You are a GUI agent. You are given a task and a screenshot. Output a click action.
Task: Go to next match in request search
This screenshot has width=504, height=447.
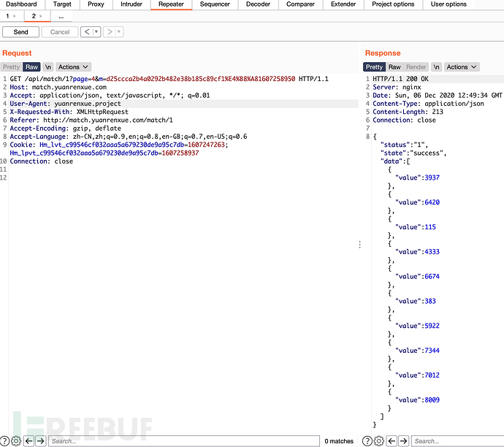point(41,440)
